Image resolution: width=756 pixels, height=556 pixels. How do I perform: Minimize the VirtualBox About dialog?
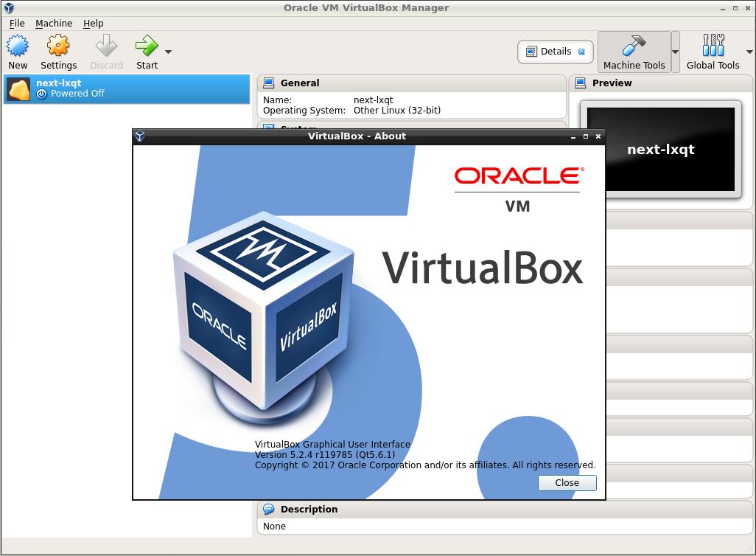[x=573, y=137]
